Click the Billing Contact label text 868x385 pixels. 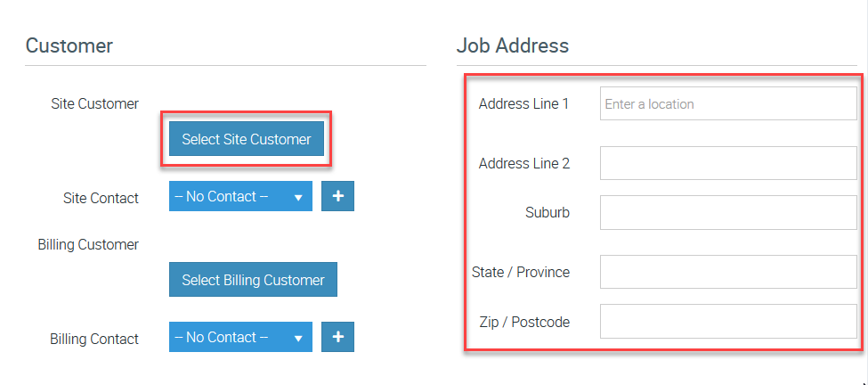click(94, 339)
